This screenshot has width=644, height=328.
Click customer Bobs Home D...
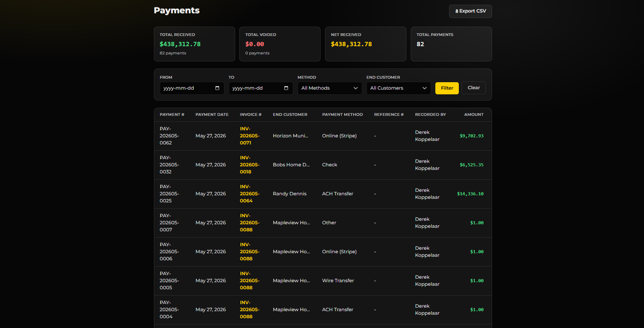tap(291, 165)
